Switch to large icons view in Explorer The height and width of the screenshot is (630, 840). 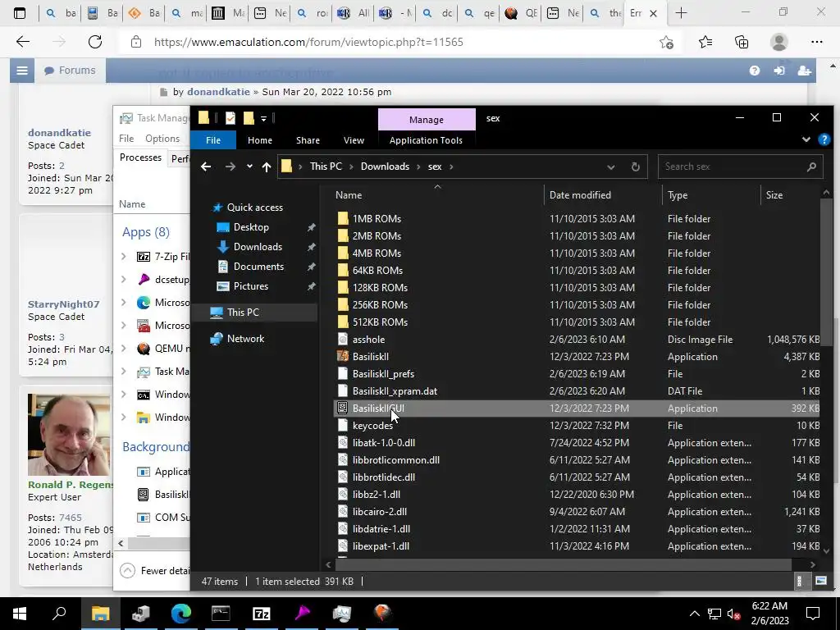[x=820, y=581]
